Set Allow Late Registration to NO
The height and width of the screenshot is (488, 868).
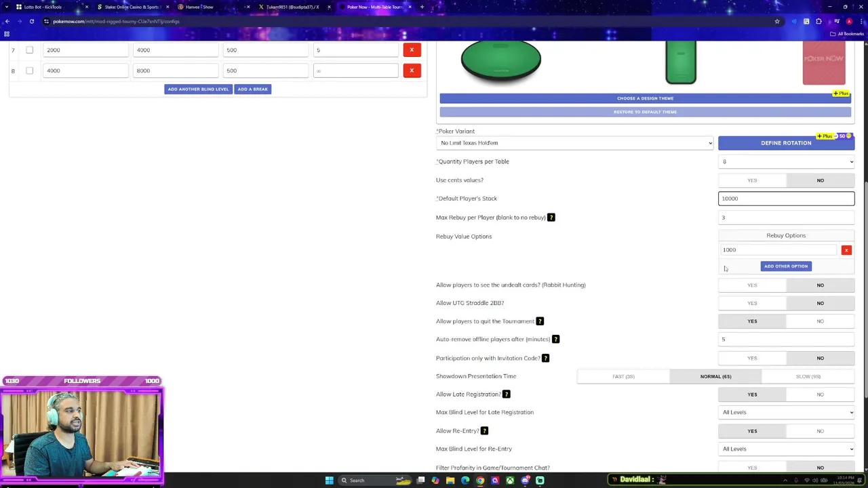[x=821, y=394]
